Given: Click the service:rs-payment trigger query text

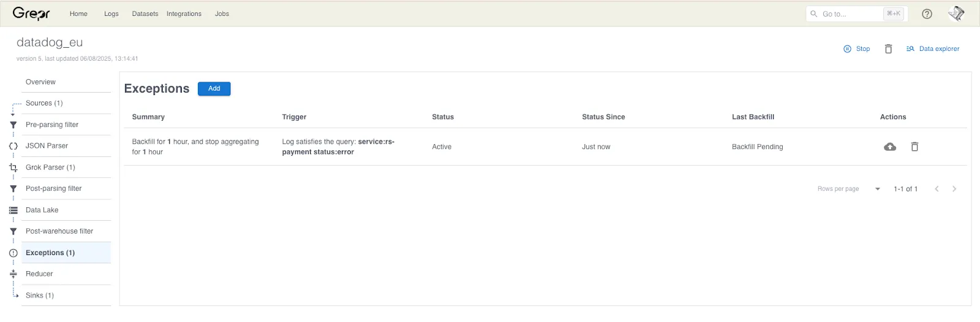Looking at the screenshot, I should (338, 147).
